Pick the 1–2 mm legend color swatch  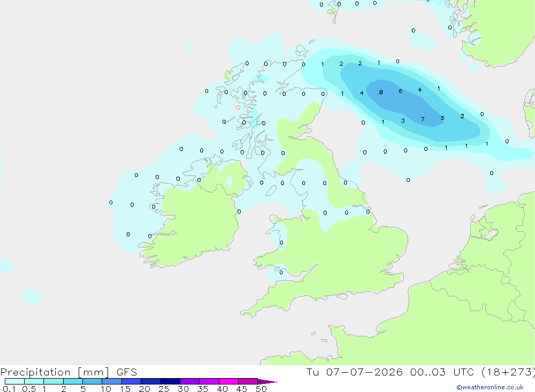[x=53, y=381]
